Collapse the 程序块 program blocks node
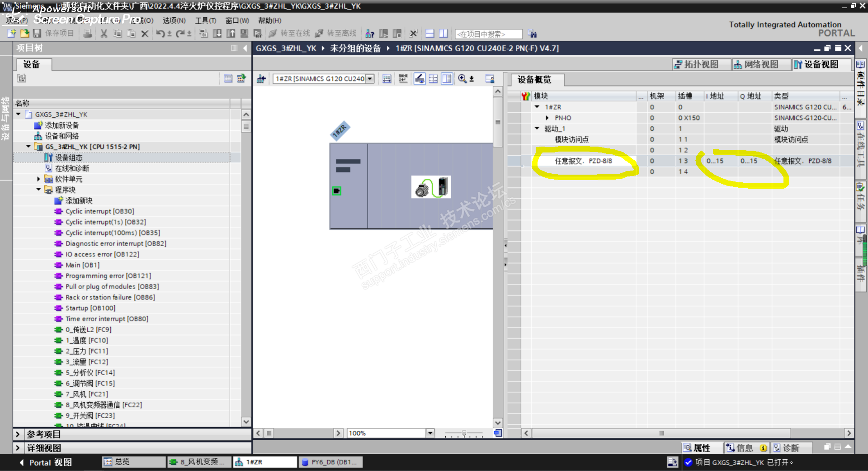The height and width of the screenshot is (471, 868). coord(38,190)
